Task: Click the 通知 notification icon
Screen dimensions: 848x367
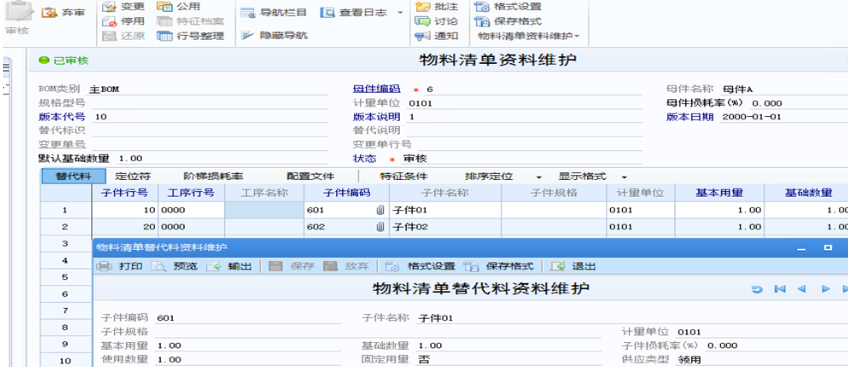Action: tap(422, 36)
